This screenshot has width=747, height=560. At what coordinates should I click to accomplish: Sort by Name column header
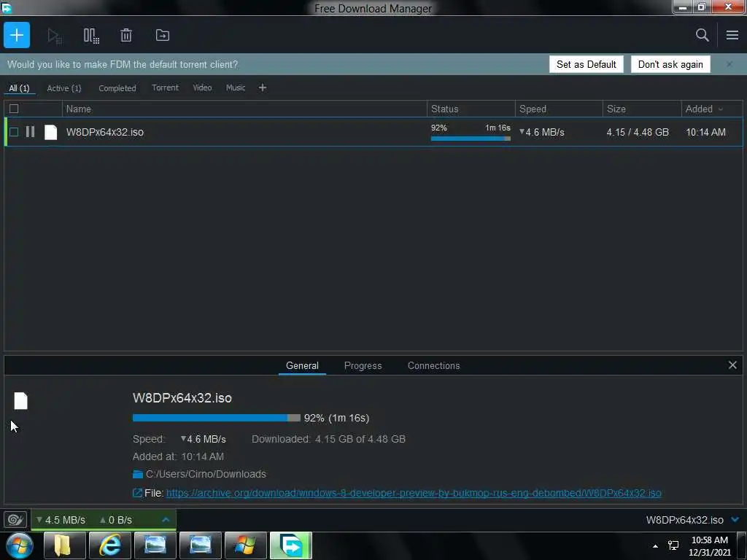coord(244,109)
